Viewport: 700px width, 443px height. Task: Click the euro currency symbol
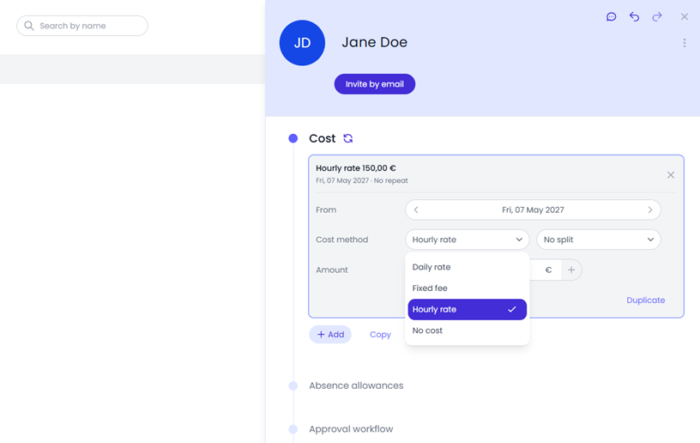point(548,270)
